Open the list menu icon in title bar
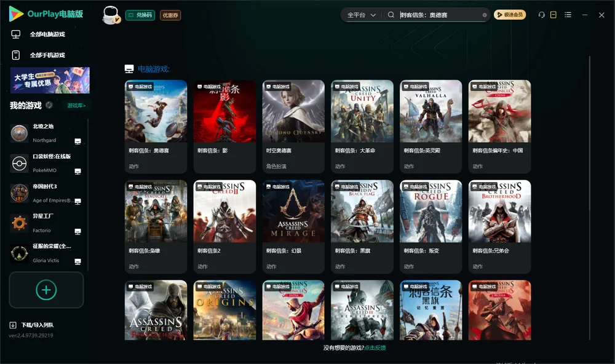The image size is (615, 364). coord(568,15)
